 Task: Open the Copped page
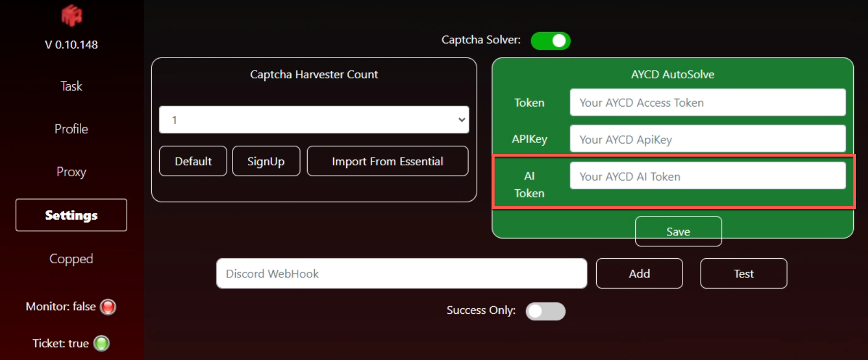click(x=71, y=259)
